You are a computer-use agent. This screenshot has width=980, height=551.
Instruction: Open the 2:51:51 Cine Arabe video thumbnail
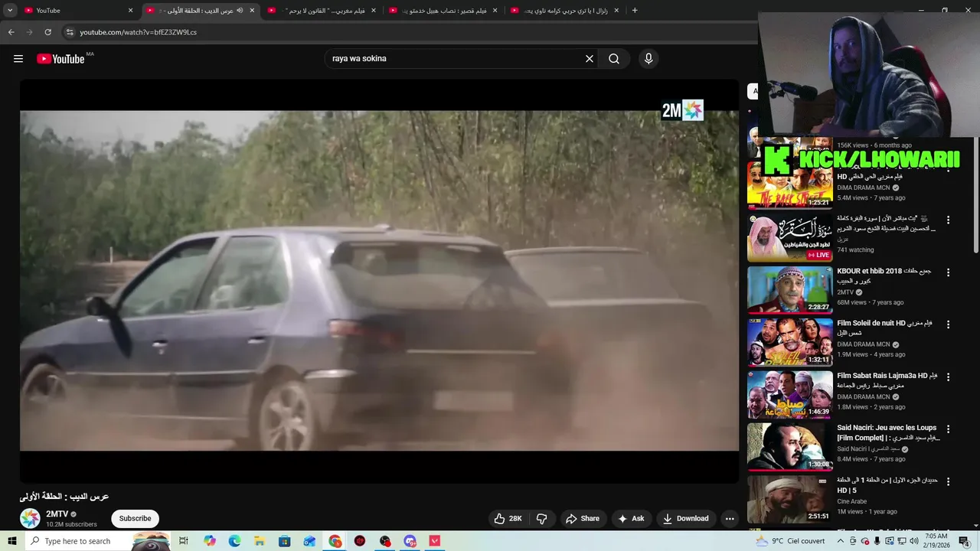(x=789, y=500)
